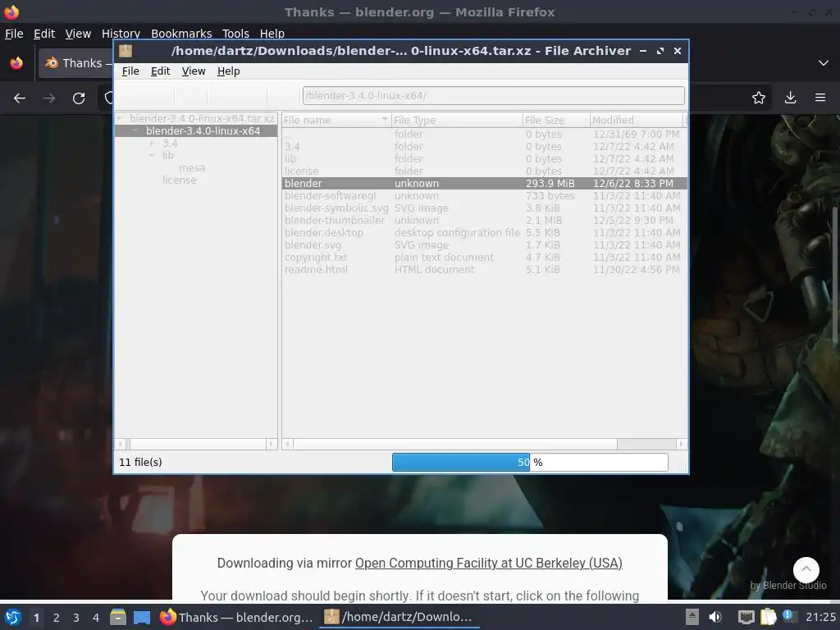Open the Firefox hamburger application menu
Screen dimensions: 840x630
pos(820,98)
